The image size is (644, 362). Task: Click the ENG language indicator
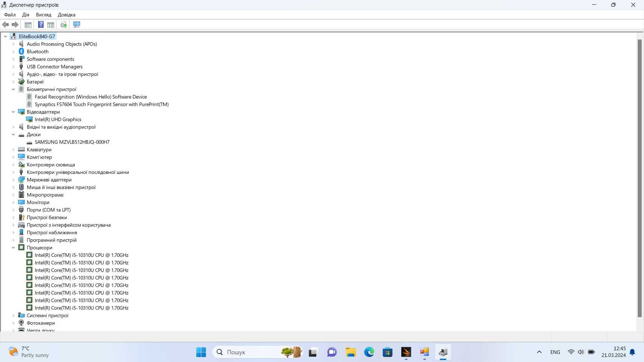pos(555,352)
